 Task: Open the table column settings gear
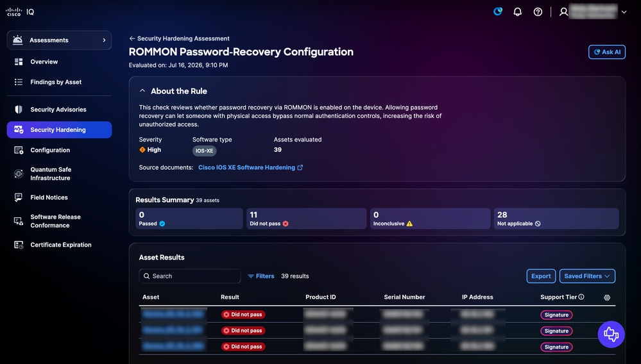click(607, 297)
